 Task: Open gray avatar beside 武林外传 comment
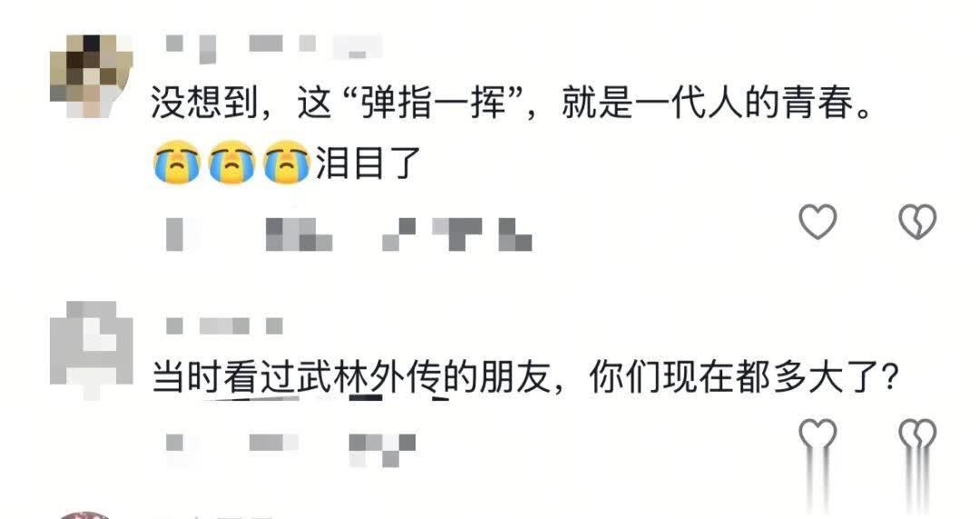(92, 350)
